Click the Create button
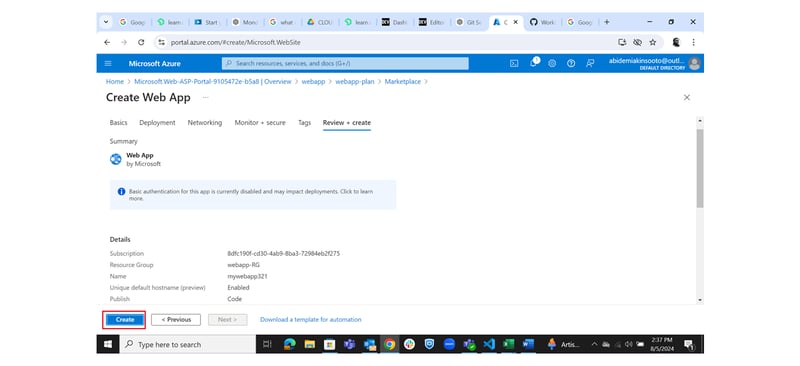800x366 pixels. tap(124, 320)
